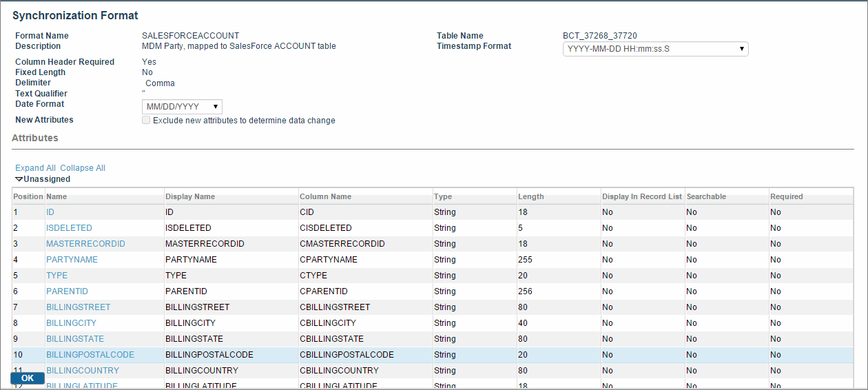Open the BILLINGCOUNTRY attribute link
868x390 pixels.
tap(83, 371)
